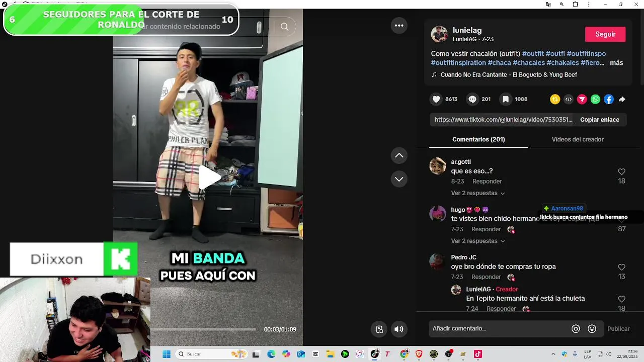Viewport: 644px width, 362px height.
Task: Mute the video with speaker icon
Action: [398, 329]
